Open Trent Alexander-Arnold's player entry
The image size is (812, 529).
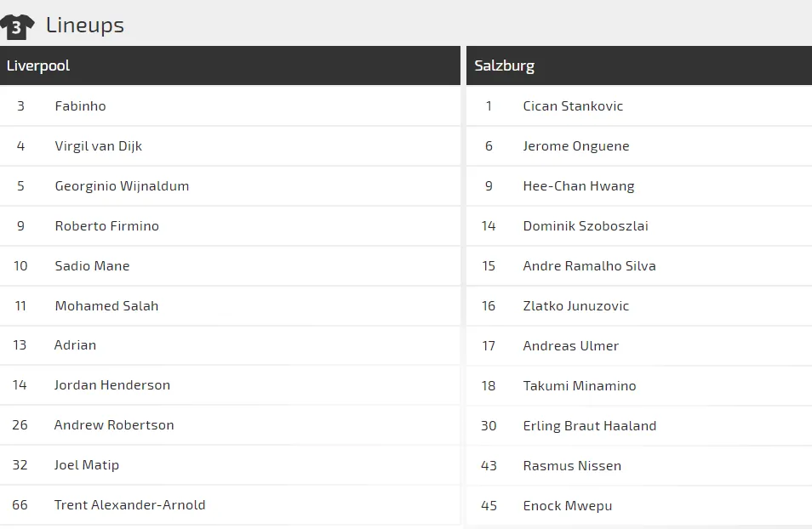pyautogui.click(x=129, y=505)
